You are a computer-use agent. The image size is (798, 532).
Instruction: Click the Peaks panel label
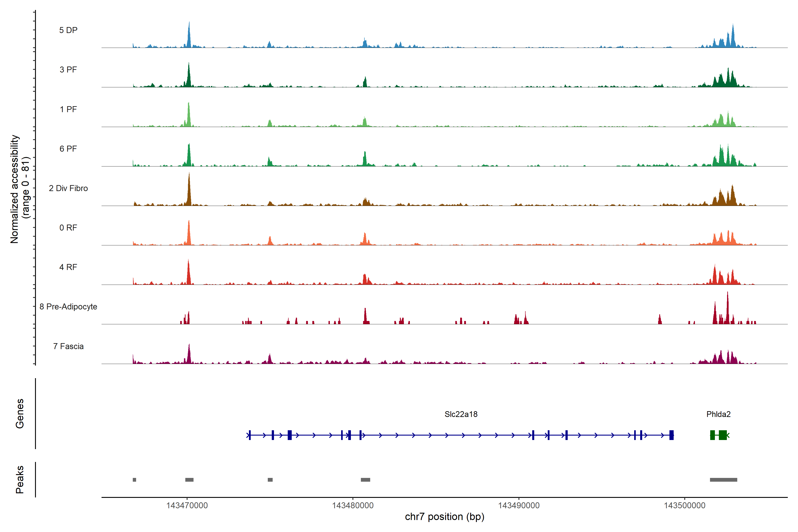[20, 479]
